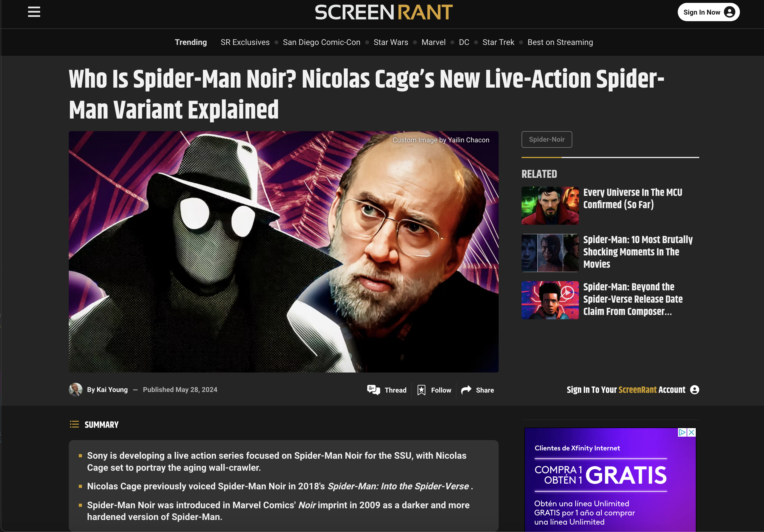Click the AdChoices triangle icon

(x=682, y=432)
